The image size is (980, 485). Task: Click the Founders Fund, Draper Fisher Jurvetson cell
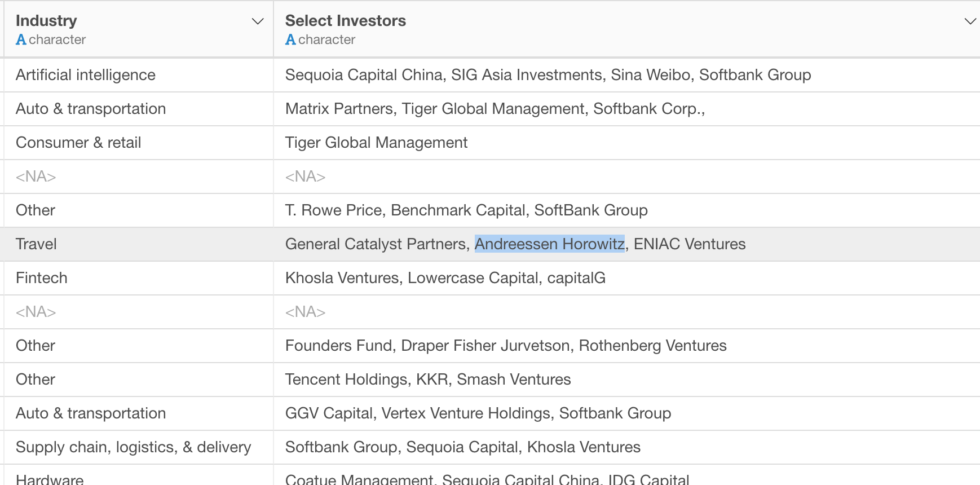[627, 346]
